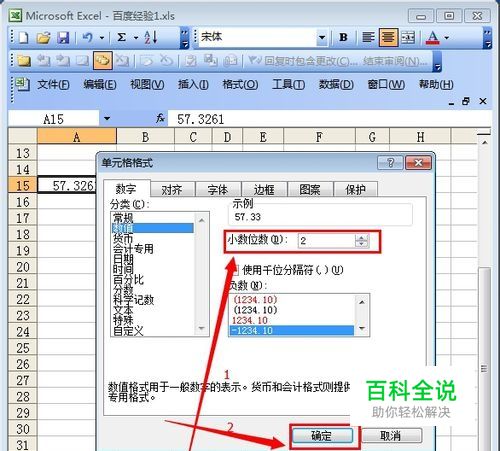Viewport: 500px width, 451px height.
Task: Open the undo history dropdown arrow
Action: 102,38
